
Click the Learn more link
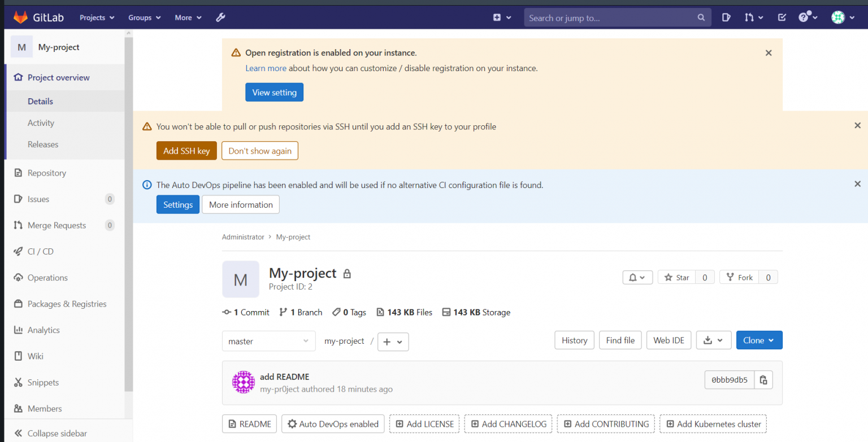[x=266, y=68]
